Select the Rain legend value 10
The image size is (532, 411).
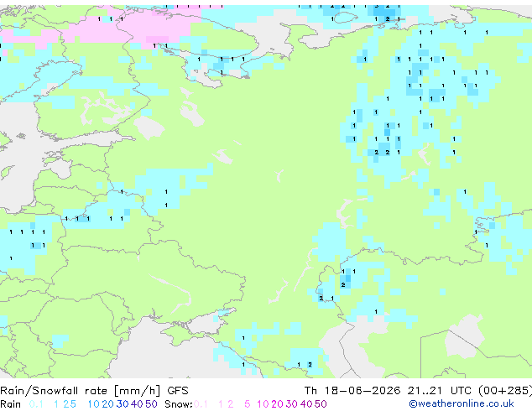(94, 404)
